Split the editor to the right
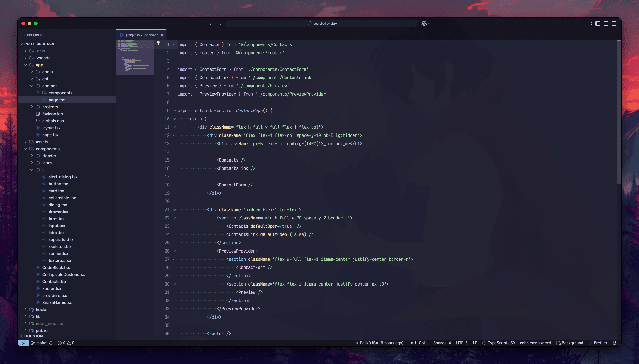The width and height of the screenshot is (639, 364). click(x=606, y=35)
